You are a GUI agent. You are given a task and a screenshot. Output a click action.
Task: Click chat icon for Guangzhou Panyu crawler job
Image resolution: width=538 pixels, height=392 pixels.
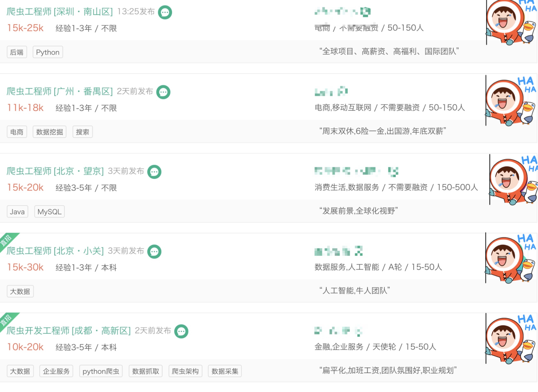(163, 92)
